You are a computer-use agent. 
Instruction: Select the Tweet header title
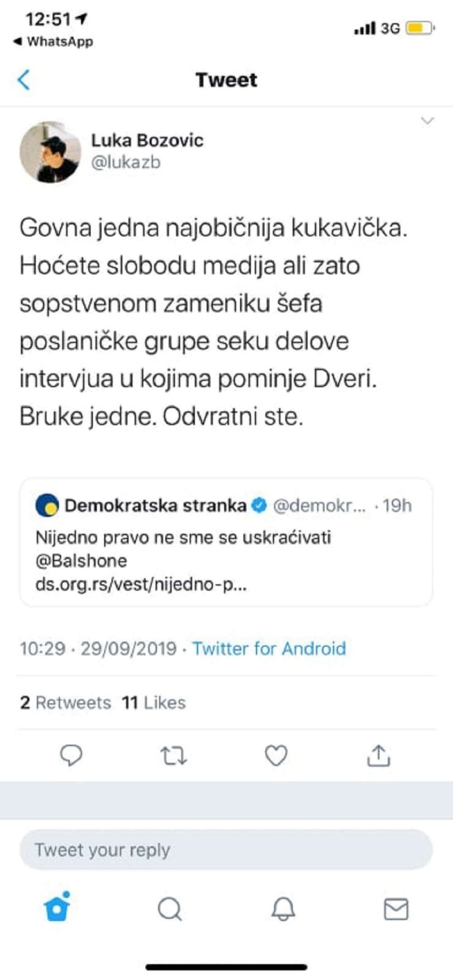(226, 79)
